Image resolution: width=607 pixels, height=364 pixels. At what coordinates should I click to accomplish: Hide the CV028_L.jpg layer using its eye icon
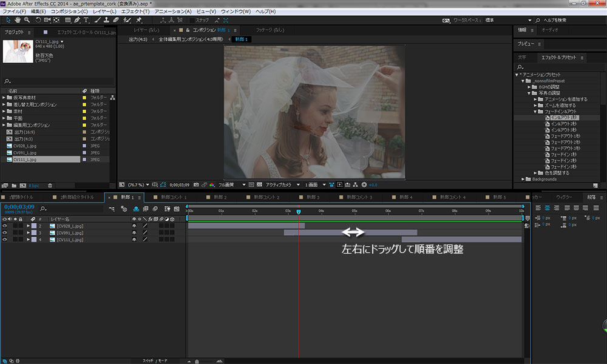coord(5,226)
